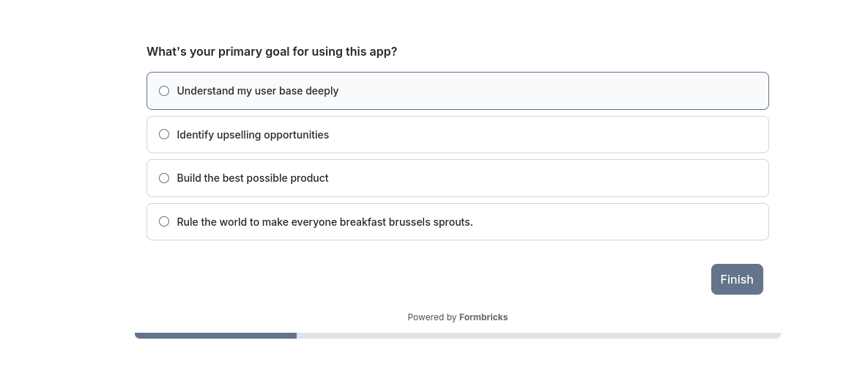Screen dimensions: 868x365
Task: Click empty space inside the highlighted first option card
Action: (554, 91)
